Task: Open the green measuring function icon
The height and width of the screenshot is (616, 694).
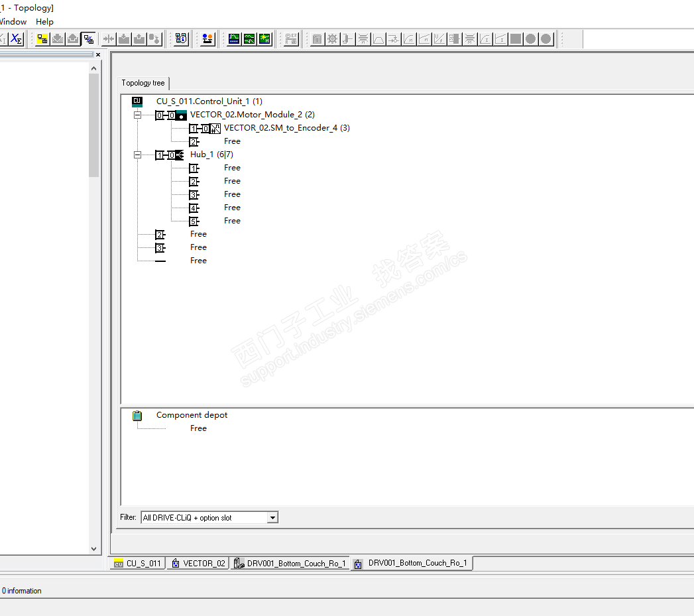Action: (249, 39)
